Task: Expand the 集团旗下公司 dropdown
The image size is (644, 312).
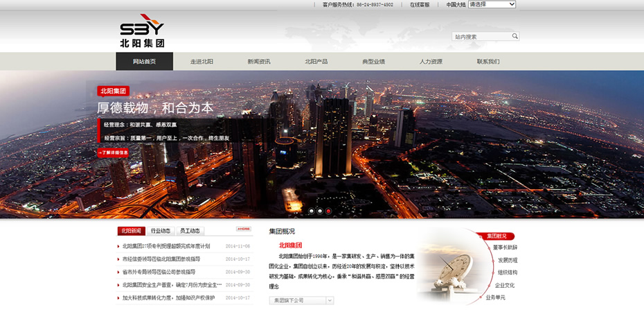Action: tap(301, 300)
